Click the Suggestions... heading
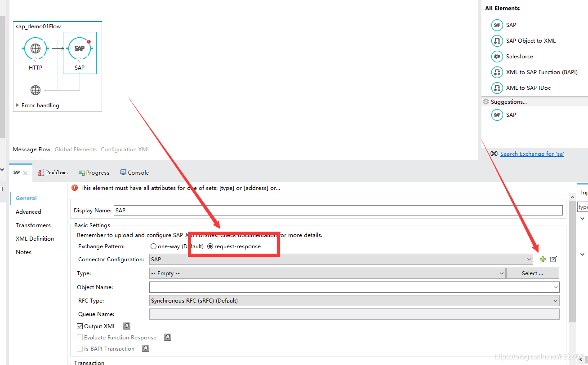This screenshot has width=588, height=365. tap(509, 102)
